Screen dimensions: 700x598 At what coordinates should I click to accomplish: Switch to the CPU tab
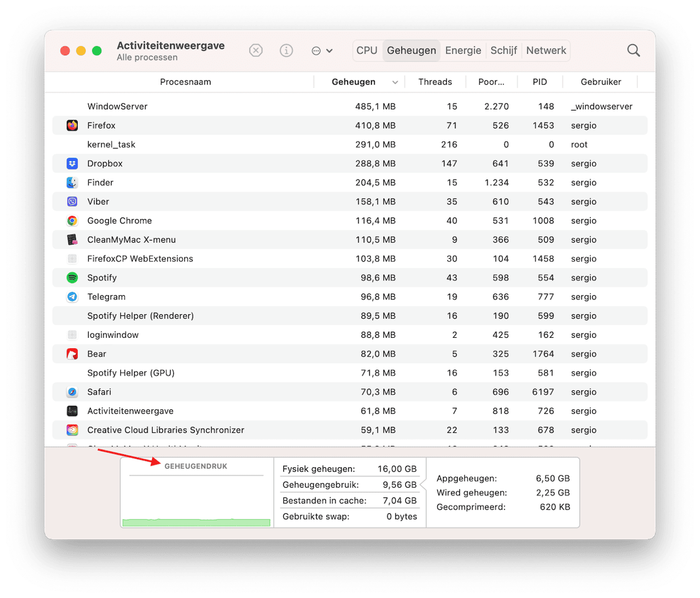367,51
